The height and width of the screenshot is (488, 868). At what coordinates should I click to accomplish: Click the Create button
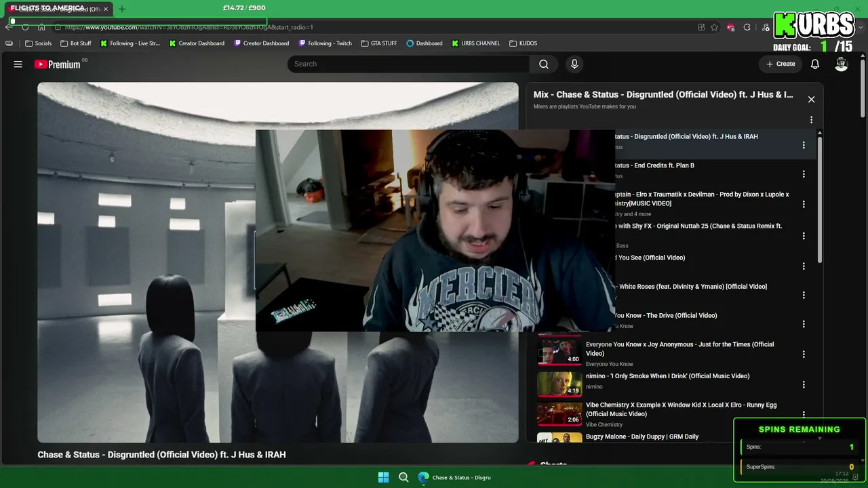click(x=781, y=64)
